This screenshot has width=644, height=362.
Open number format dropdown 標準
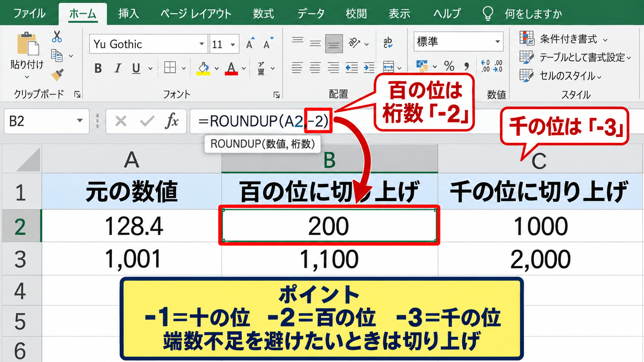click(x=498, y=42)
